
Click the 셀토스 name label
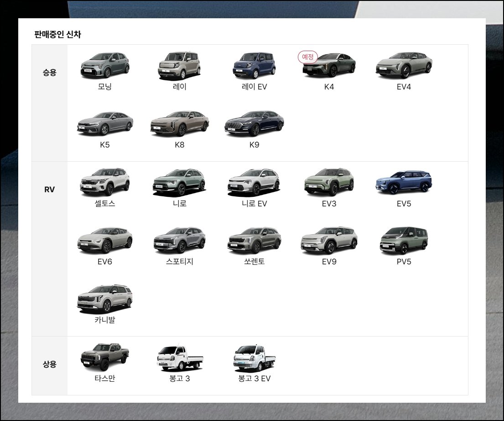[x=105, y=203]
